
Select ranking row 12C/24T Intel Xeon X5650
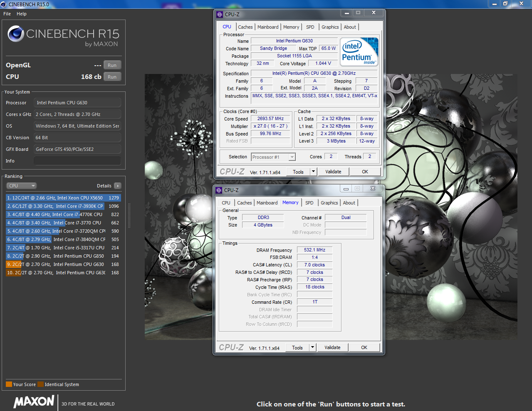click(63, 198)
